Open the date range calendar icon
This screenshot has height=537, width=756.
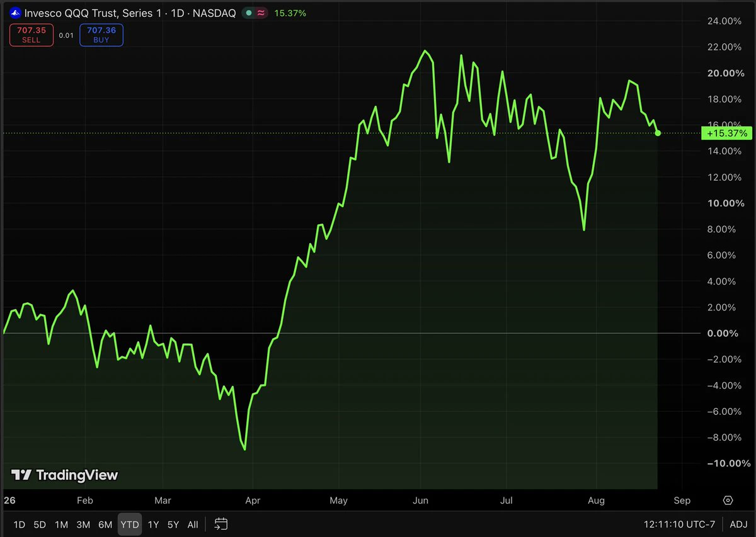click(x=220, y=524)
